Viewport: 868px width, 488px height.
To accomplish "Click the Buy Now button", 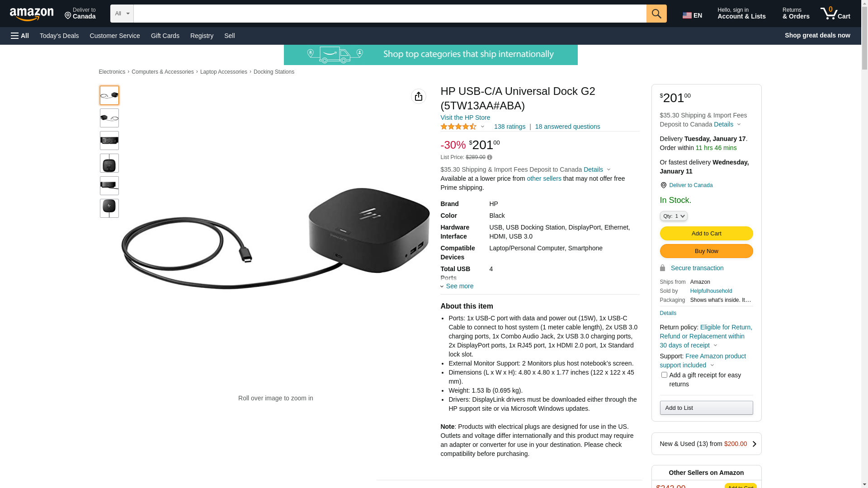I will 706,251.
